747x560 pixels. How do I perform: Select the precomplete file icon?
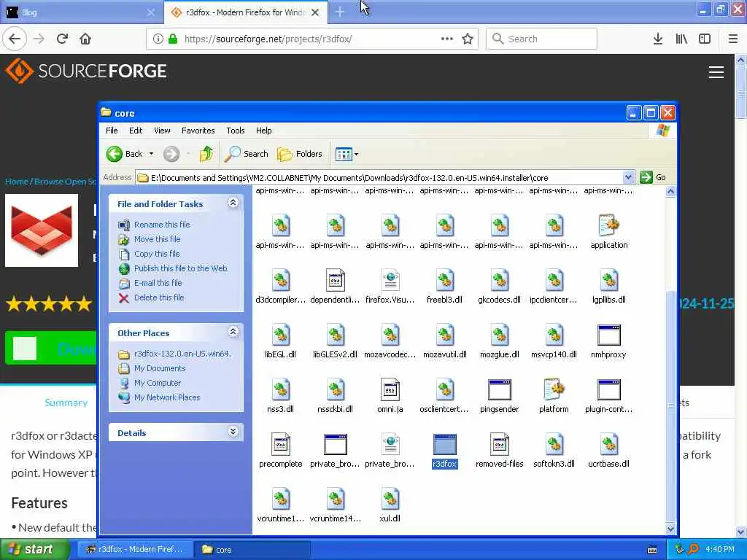[x=280, y=444]
